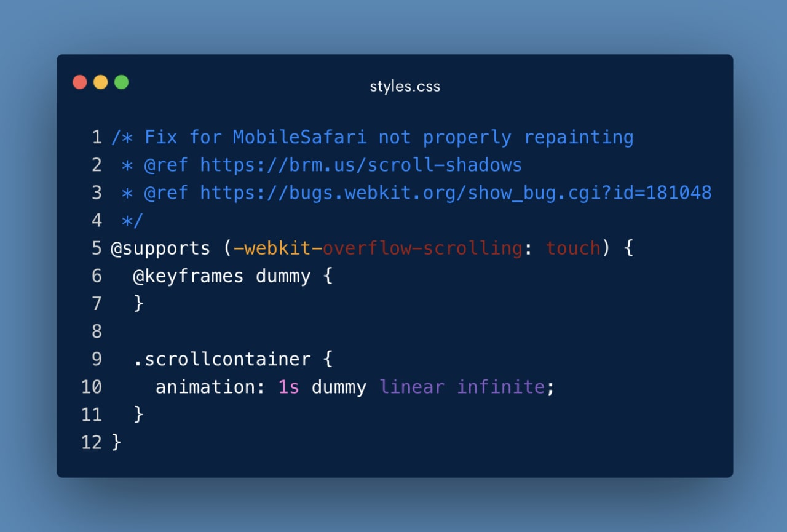Click the MobileSafari word in comment
Image resolution: width=787 pixels, height=532 pixels.
pos(299,137)
